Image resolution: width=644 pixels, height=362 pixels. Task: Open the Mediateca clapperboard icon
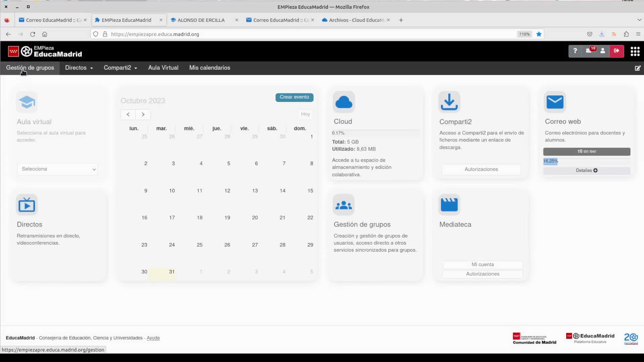449,204
